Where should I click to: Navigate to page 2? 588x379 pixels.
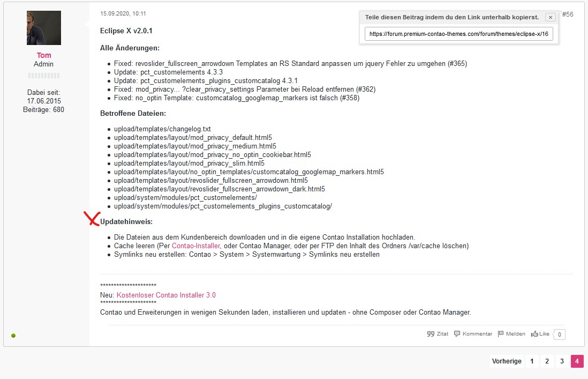[x=547, y=361]
